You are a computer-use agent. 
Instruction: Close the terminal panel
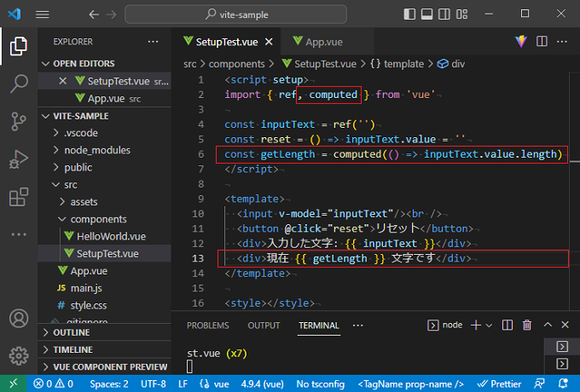[x=565, y=325]
